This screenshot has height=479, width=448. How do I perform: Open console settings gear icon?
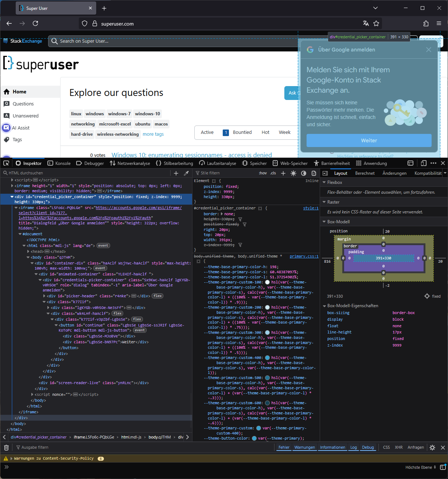432,447
